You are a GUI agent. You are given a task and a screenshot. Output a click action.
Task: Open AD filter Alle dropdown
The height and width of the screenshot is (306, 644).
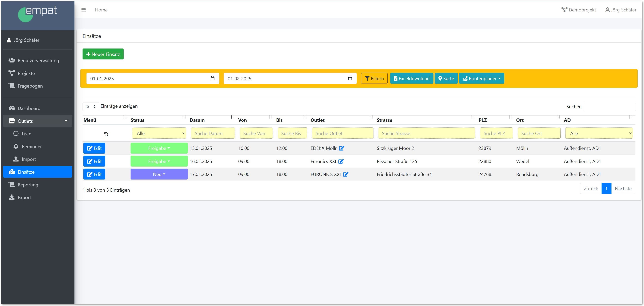(599, 133)
